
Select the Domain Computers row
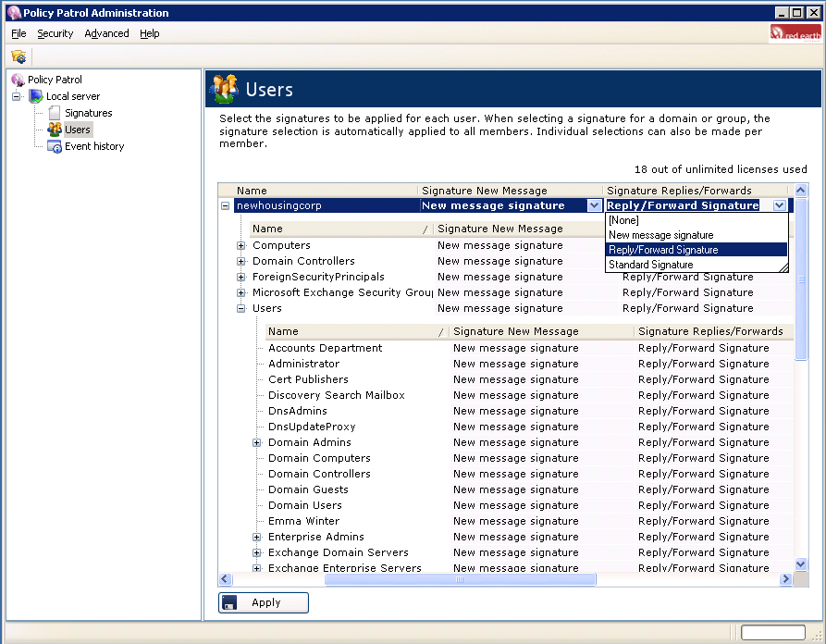(529, 459)
